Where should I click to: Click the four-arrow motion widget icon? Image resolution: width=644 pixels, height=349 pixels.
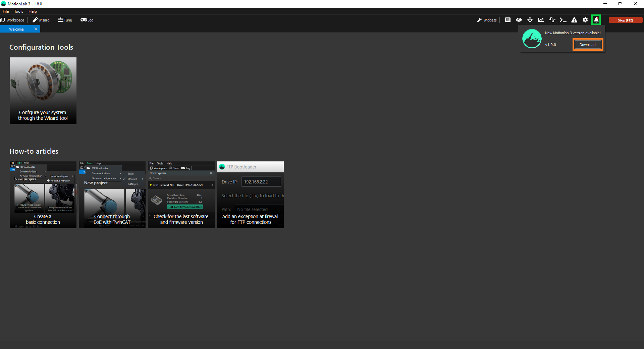(x=530, y=20)
